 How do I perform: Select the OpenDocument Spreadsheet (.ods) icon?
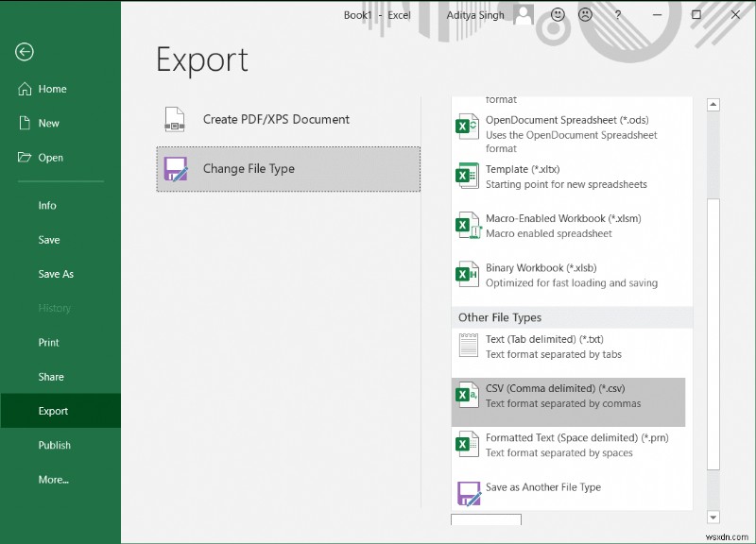click(466, 127)
